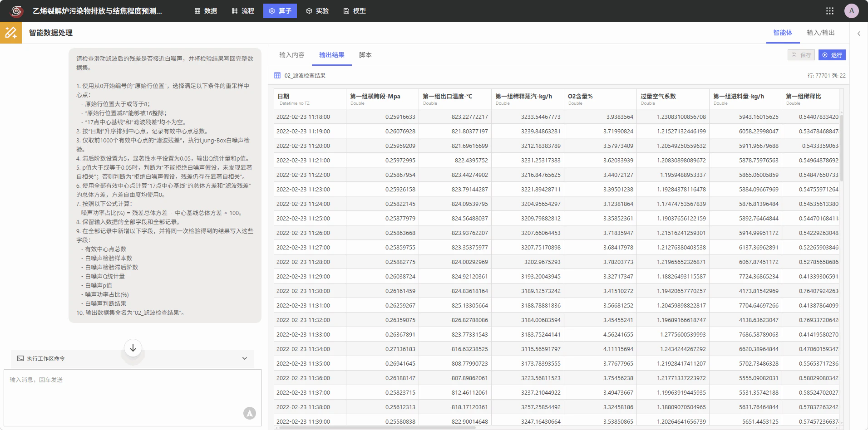Open the user avatar "A" menu
This screenshot has width=868, height=430.
[852, 11]
